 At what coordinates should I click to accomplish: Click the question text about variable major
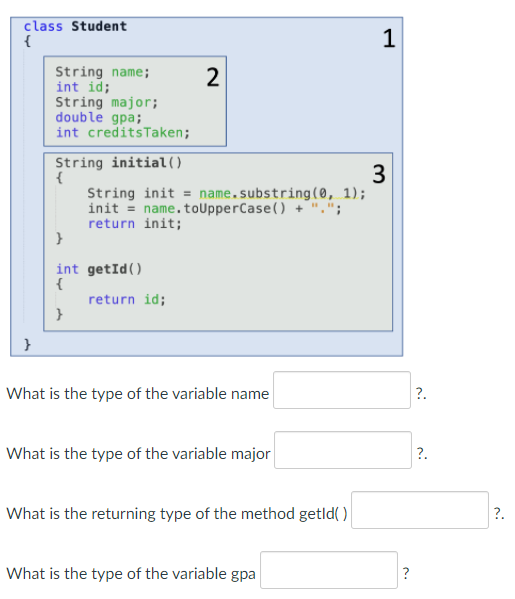(138, 453)
